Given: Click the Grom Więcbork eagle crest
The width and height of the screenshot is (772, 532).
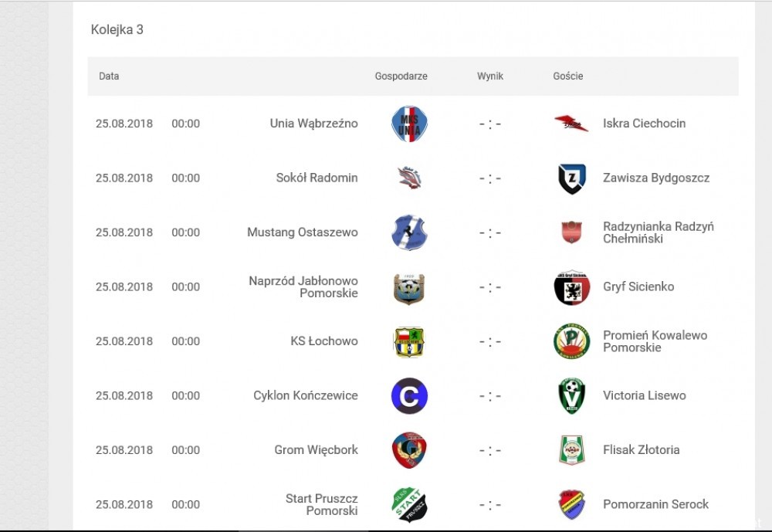Looking at the screenshot, I should pyautogui.click(x=409, y=450).
